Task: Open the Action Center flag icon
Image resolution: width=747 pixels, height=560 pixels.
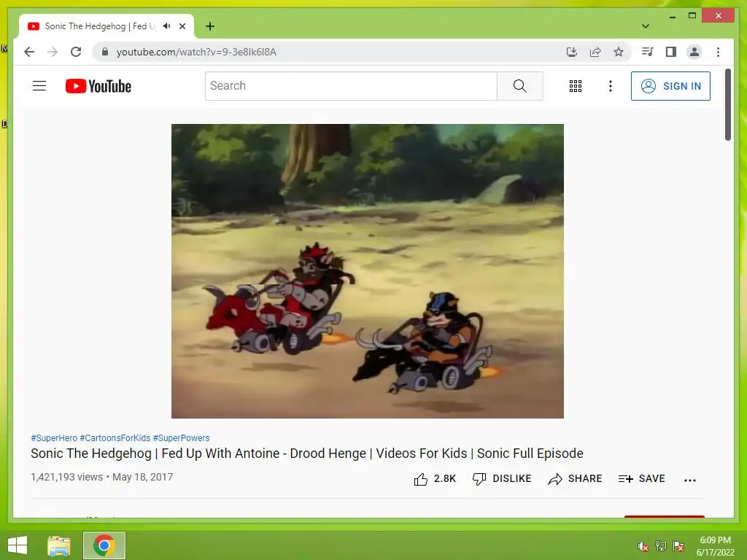Action: (678, 546)
